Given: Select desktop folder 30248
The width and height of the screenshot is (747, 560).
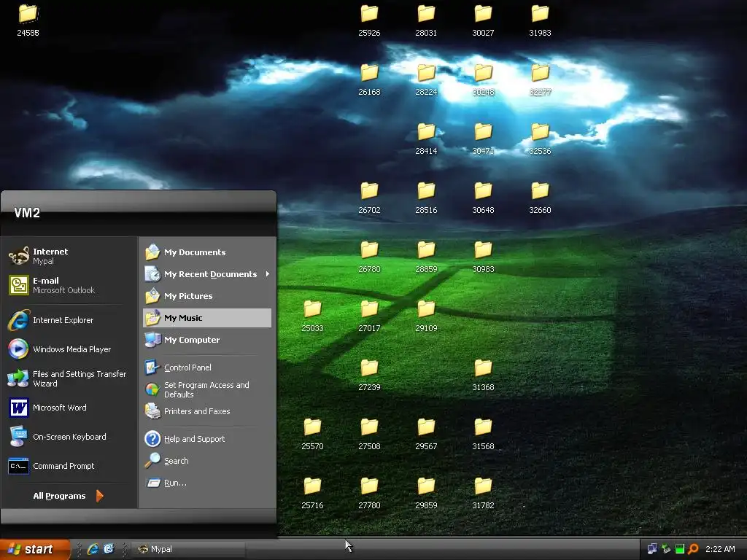Looking at the screenshot, I should [483, 79].
